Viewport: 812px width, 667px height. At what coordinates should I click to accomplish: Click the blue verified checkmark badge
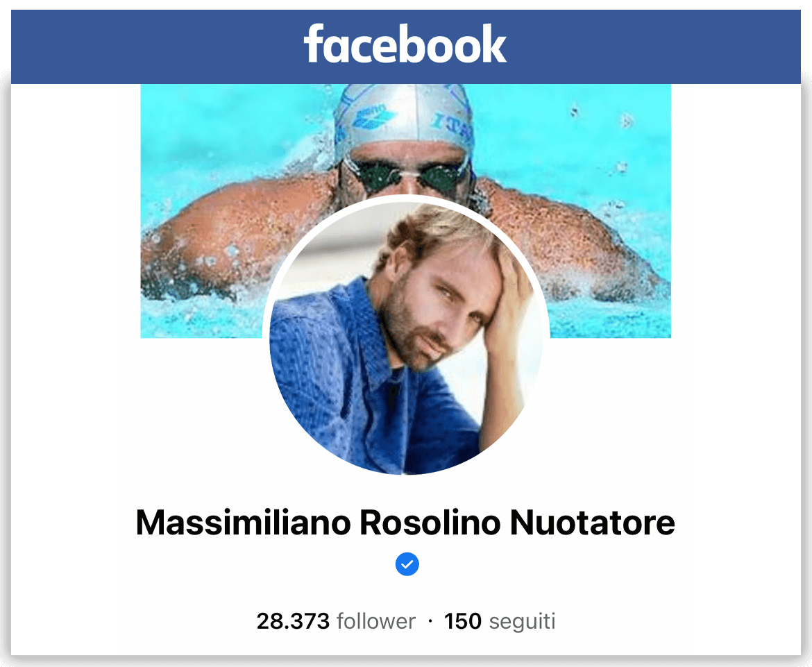(407, 564)
